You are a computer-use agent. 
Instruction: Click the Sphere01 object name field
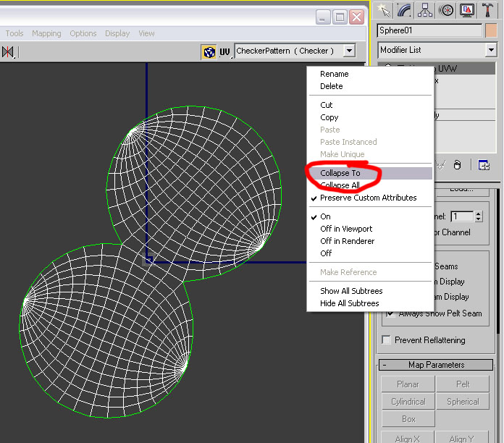click(x=429, y=30)
